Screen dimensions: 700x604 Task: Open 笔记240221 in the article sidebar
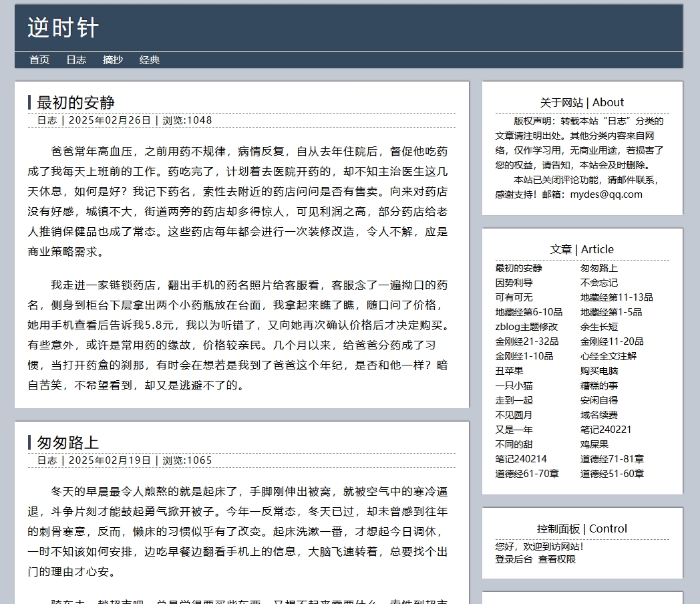coord(606,430)
